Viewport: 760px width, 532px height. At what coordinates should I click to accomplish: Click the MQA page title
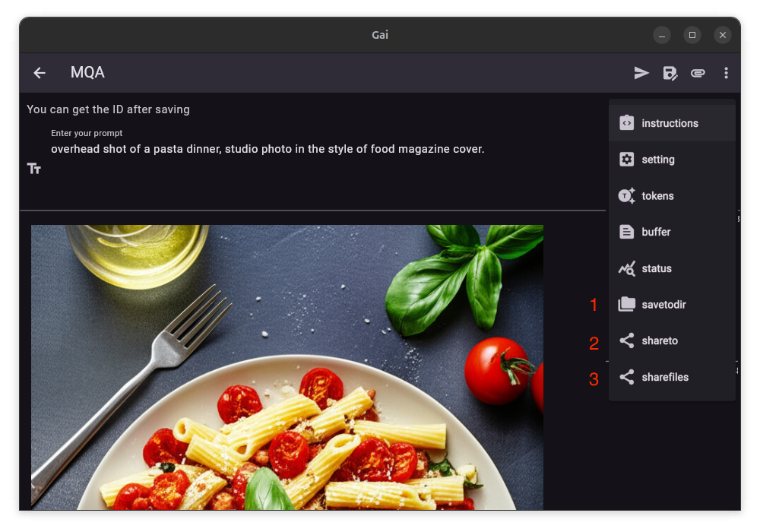click(87, 73)
